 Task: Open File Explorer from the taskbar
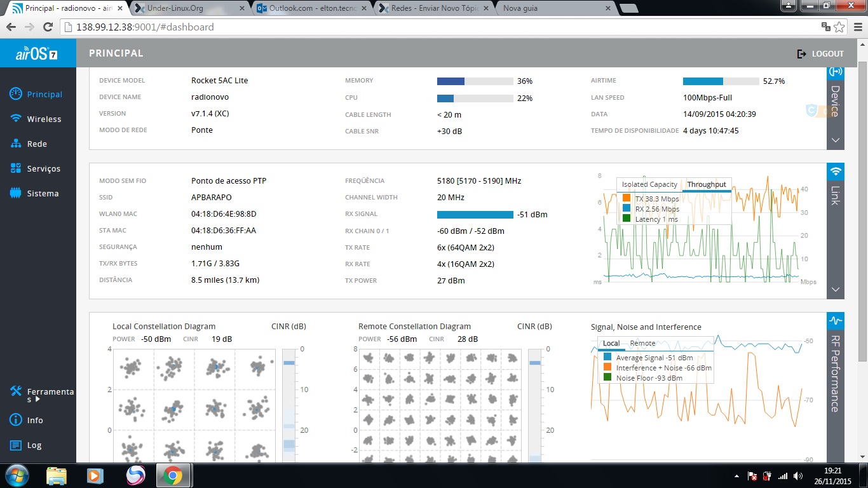(x=57, y=475)
